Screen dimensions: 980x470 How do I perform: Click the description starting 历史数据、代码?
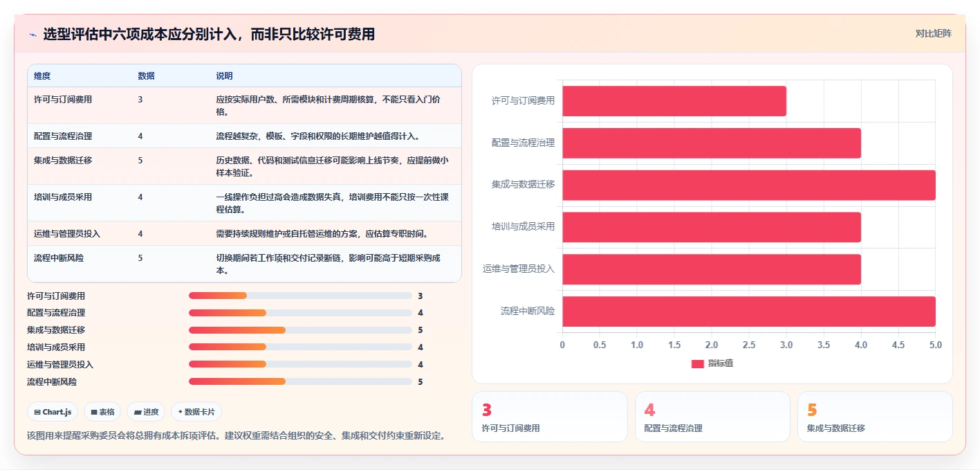(332, 167)
